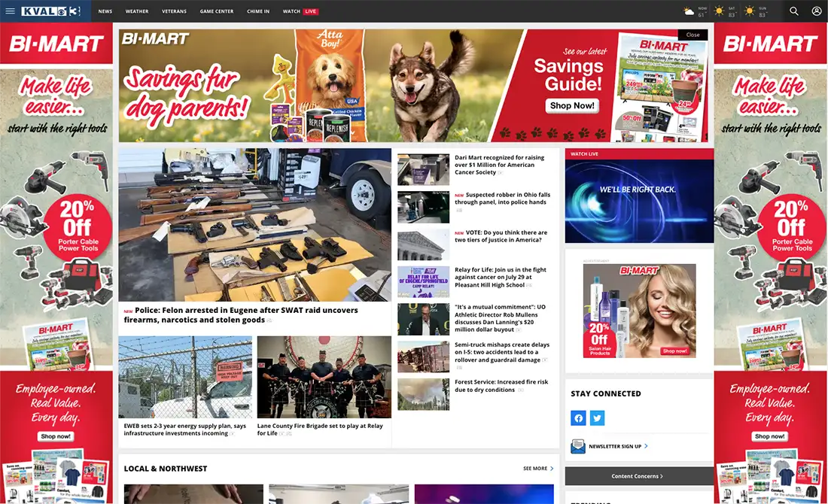This screenshot has width=828, height=504.
Task: Click the right Bi-Mart power tools ad
Action: click(x=771, y=263)
